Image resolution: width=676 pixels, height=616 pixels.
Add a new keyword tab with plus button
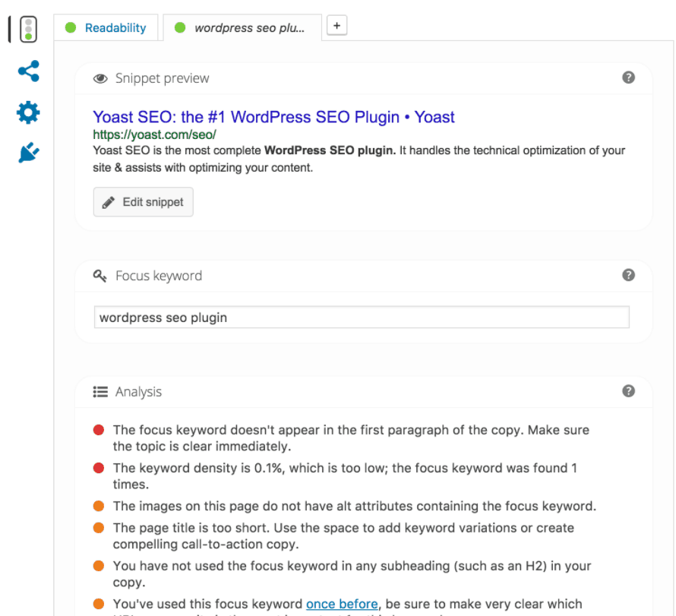(336, 25)
